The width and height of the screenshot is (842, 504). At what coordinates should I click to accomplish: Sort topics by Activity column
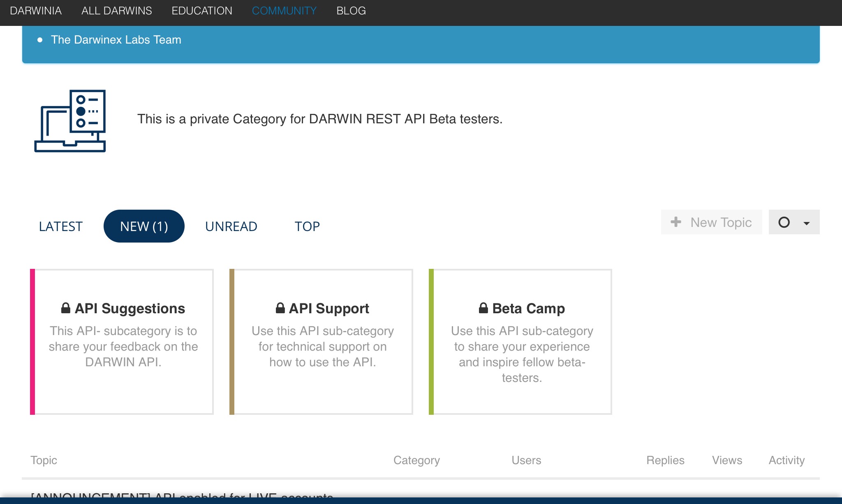[x=786, y=460]
